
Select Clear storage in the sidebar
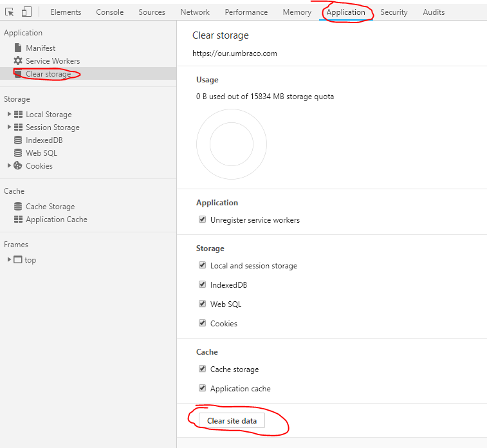pyautogui.click(x=48, y=74)
